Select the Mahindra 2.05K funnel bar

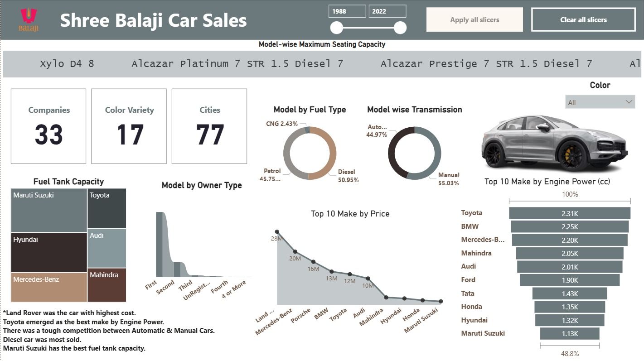click(x=570, y=253)
